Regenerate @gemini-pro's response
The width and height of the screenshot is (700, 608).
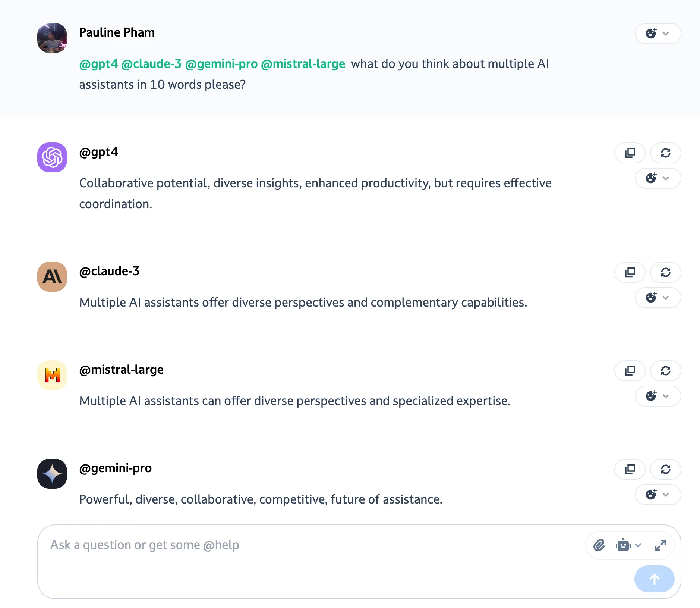click(666, 469)
